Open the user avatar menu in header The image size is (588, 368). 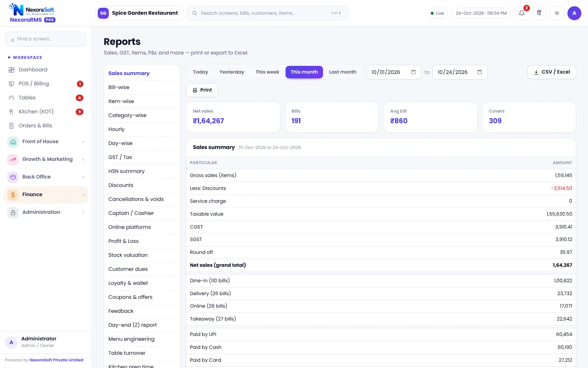pos(574,13)
